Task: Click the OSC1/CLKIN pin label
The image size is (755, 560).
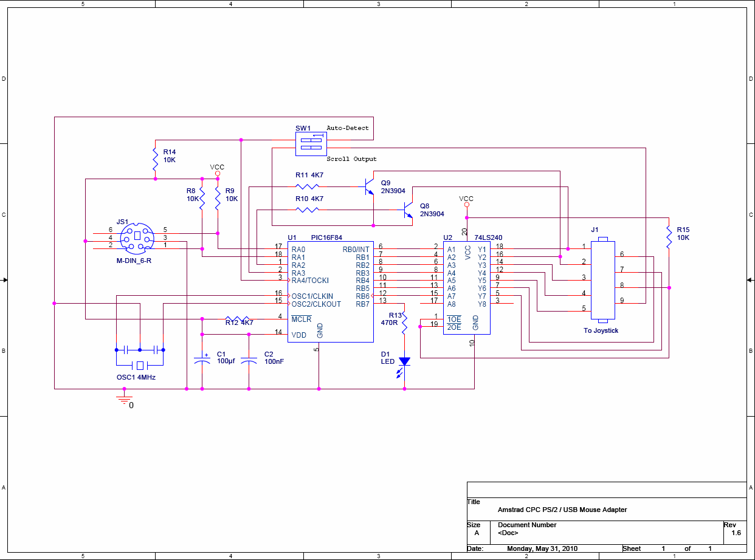Action: pos(312,296)
